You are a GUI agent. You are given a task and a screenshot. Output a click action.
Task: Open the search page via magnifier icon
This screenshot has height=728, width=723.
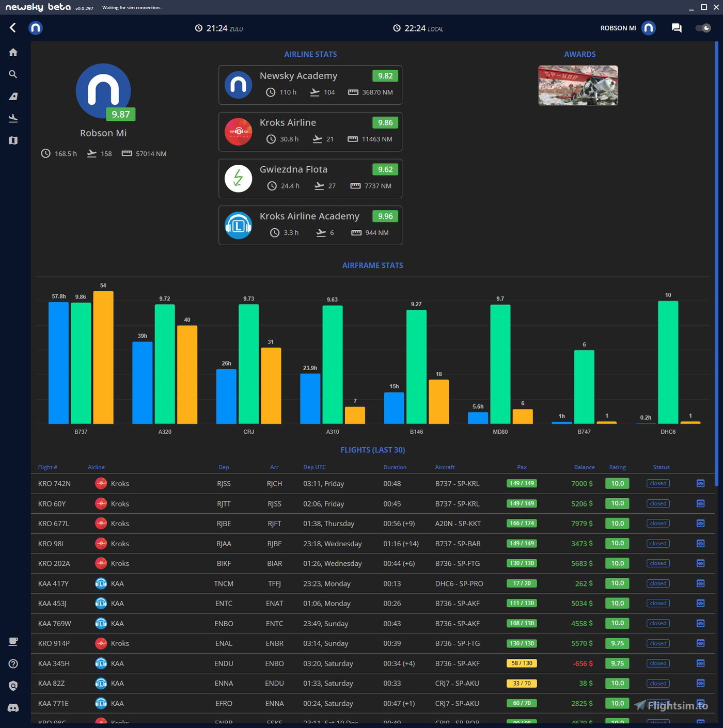click(13, 74)
